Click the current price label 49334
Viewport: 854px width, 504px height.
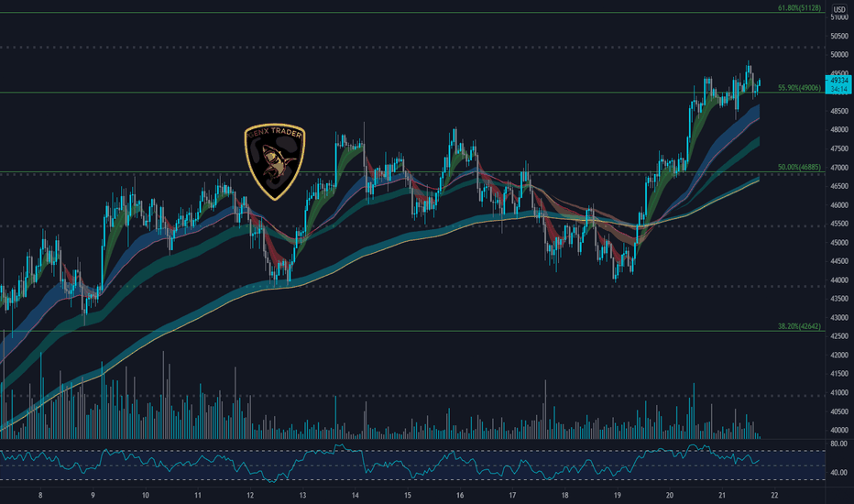(x=840, y=80)
